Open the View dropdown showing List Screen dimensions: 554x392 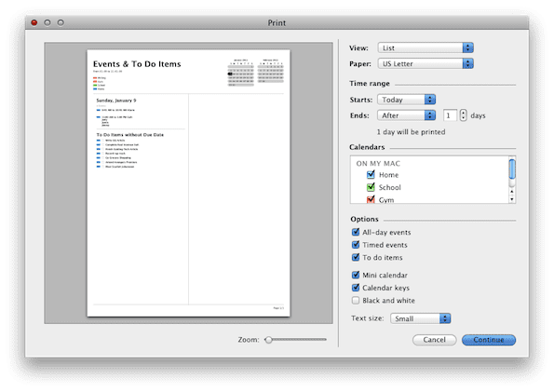click(x=426, y=47)
